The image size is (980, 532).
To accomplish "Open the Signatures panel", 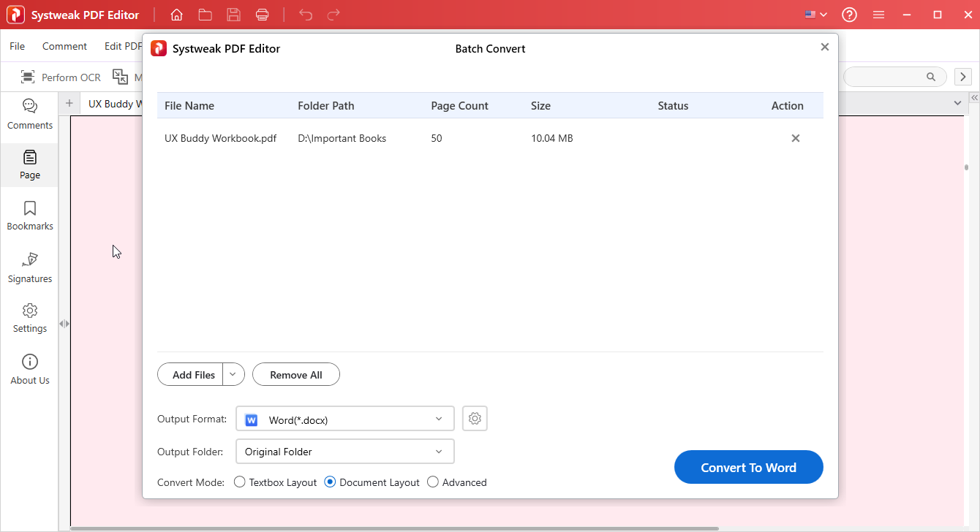I will 29,267.
